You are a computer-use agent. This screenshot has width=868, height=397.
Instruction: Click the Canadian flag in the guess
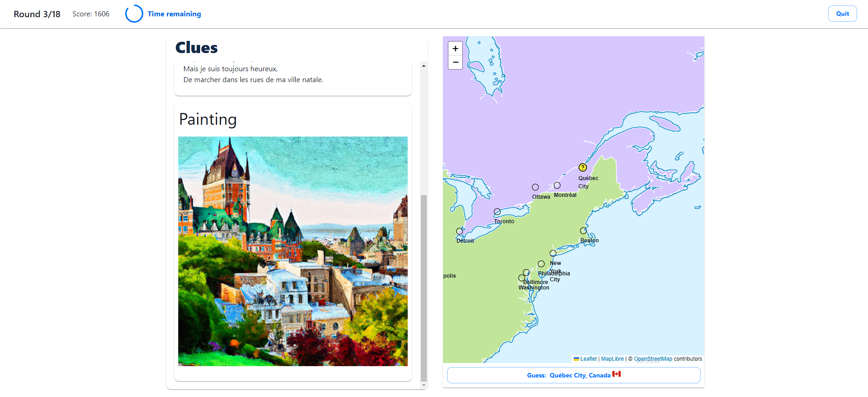point(616,374)
